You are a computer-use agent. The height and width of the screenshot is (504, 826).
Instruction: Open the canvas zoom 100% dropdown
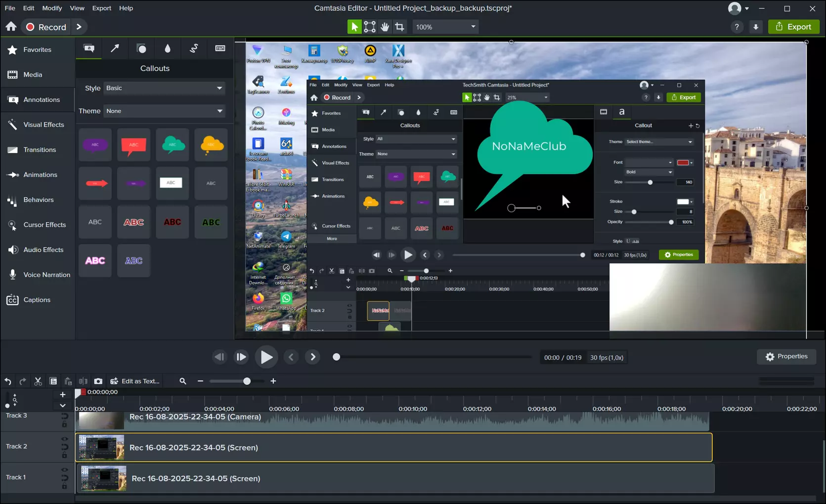pyautogui.click(x=445, y=27)
